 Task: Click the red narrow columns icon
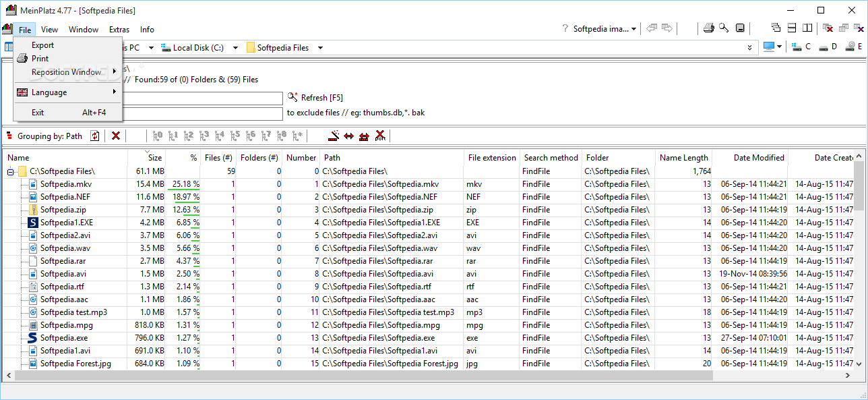click(364, 136)
